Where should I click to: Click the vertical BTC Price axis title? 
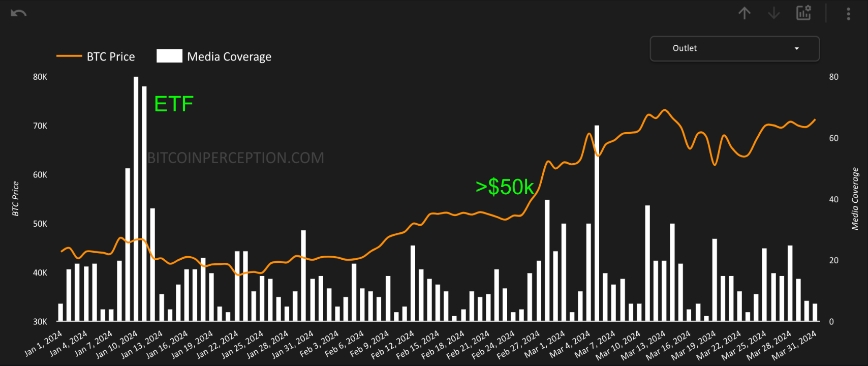click(x=16, y=199)
